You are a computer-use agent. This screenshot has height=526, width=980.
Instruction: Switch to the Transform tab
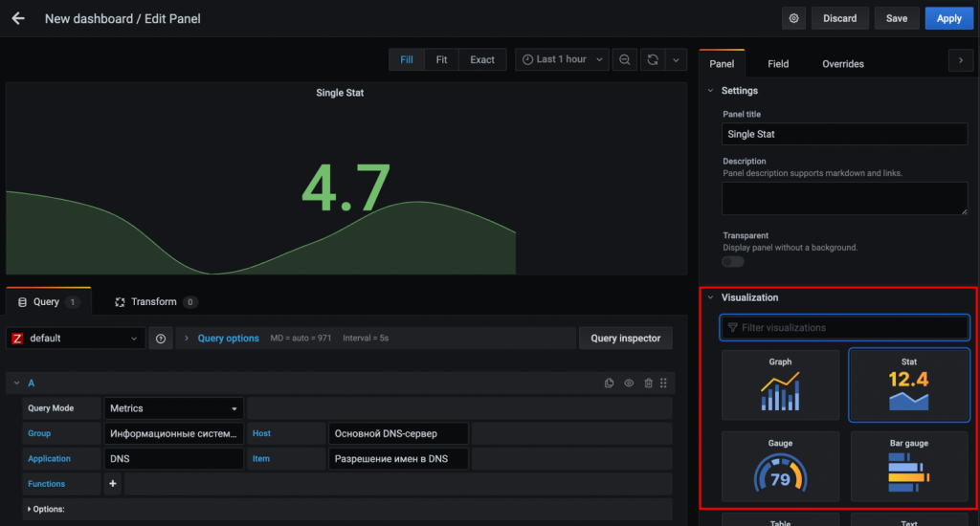(x=153, y=302)
